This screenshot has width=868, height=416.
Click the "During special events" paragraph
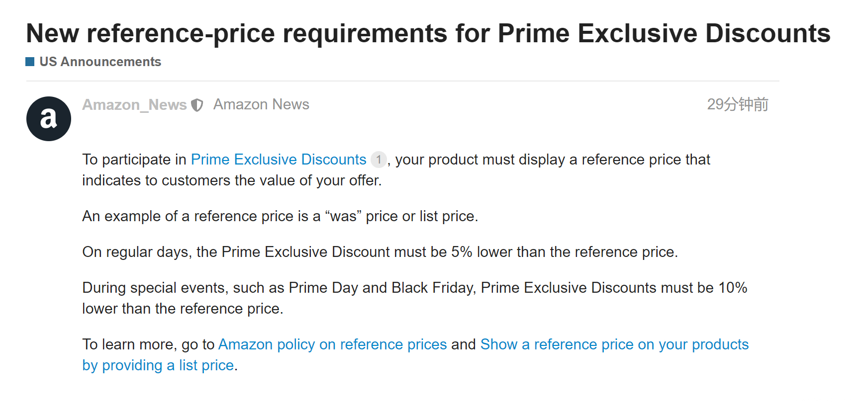click(414, 288)
